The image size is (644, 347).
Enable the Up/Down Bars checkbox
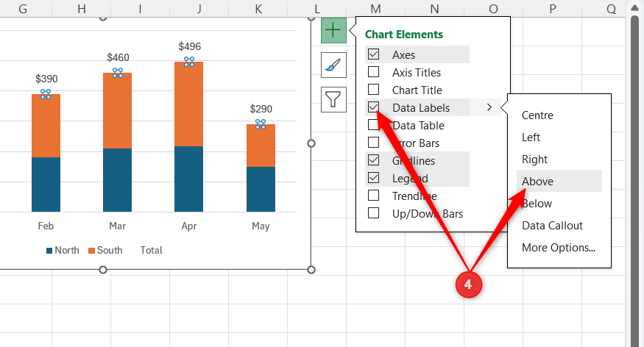click(x=373, y=213)
